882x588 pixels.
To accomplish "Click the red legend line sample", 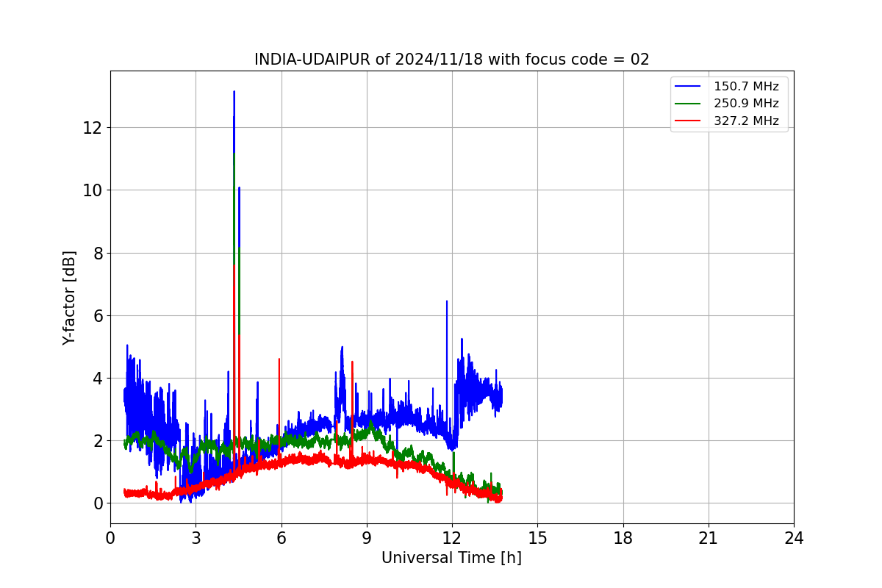I will [x=689, y=121].
